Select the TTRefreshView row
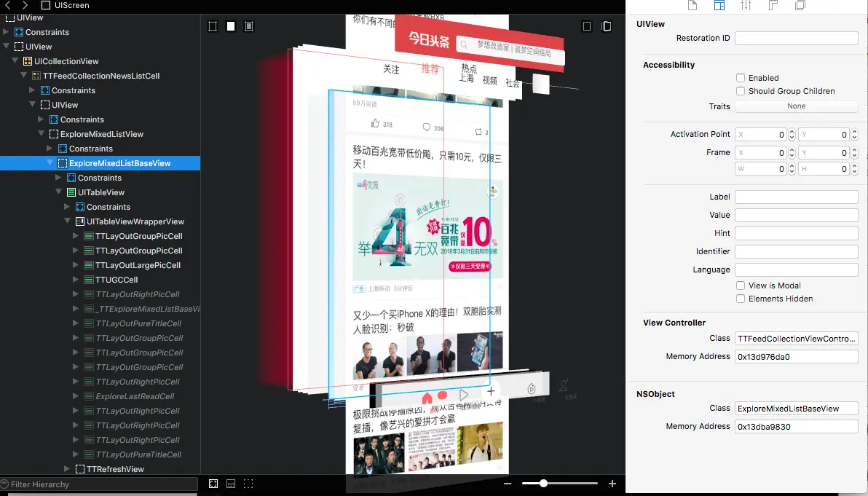868x496 pixels. 100,469
